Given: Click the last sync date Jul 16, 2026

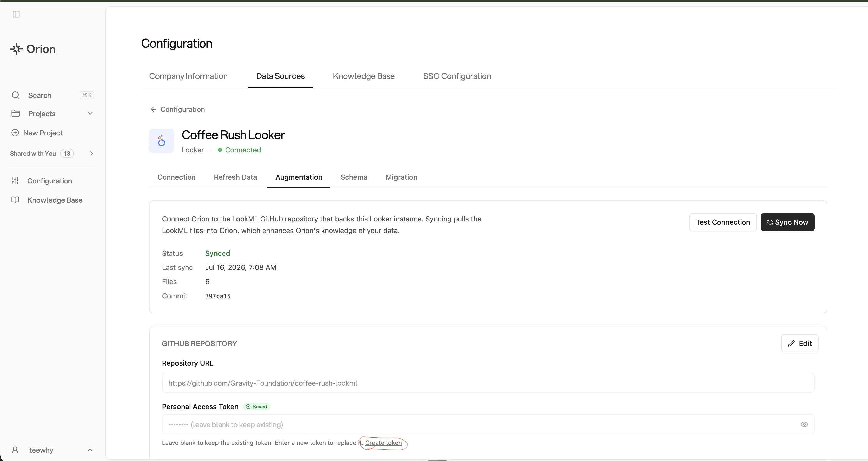Looking at the screenshot, I should [241, 267].
